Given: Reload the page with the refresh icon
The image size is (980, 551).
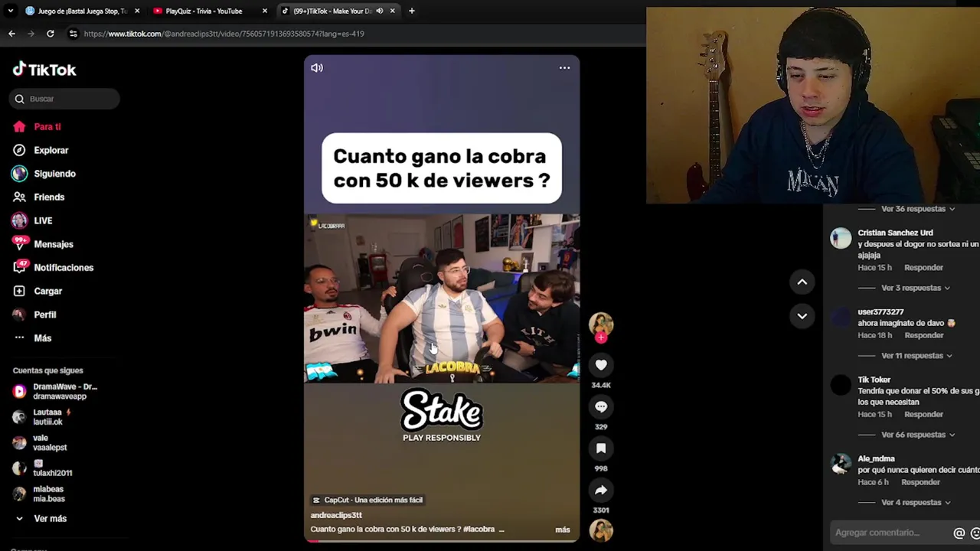Looking at the screenshot, I should (51, 34).
